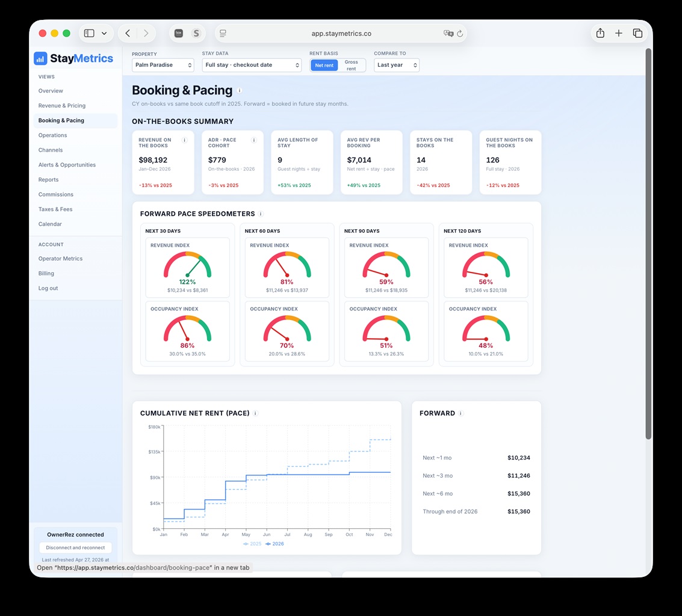682x616 pixels.
Task: Open a new tab with plus icon
Action: point(619,33)
